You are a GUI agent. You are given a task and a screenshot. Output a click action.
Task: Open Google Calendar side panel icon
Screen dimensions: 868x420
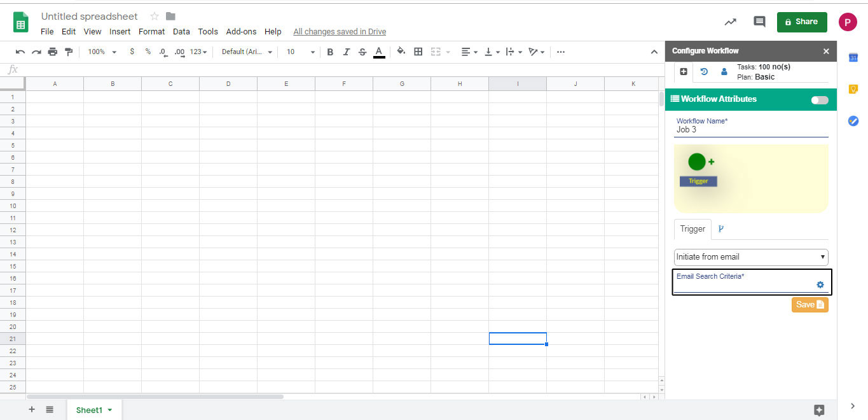853,58
